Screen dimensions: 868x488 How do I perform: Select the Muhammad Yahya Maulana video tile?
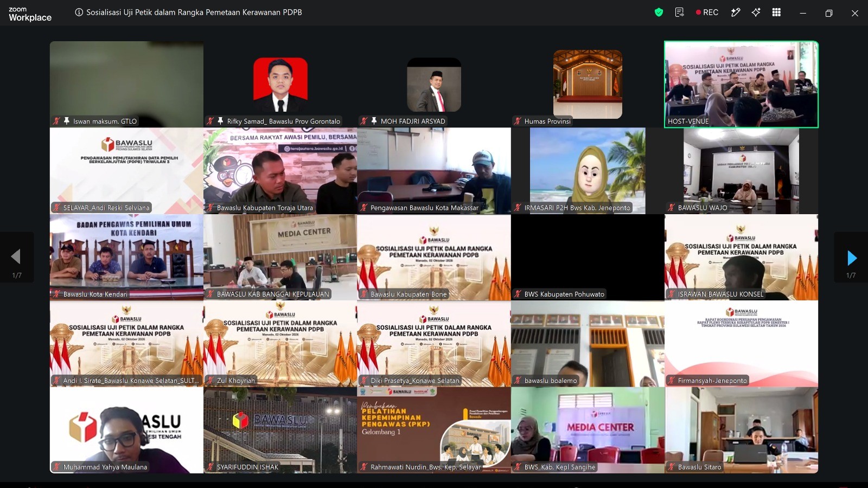coord(126,430)
